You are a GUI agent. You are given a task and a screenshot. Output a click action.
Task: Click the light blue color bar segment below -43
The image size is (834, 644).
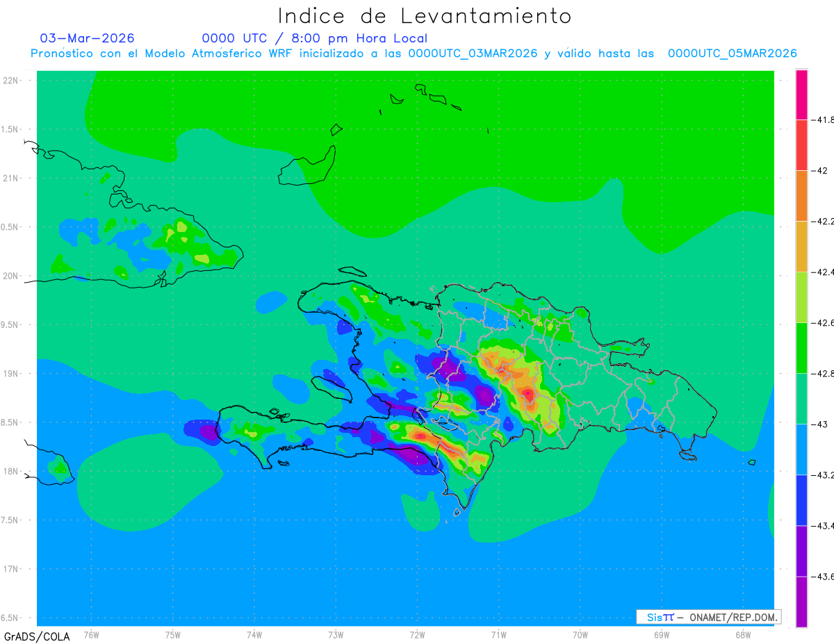click(x=801, y=449)
